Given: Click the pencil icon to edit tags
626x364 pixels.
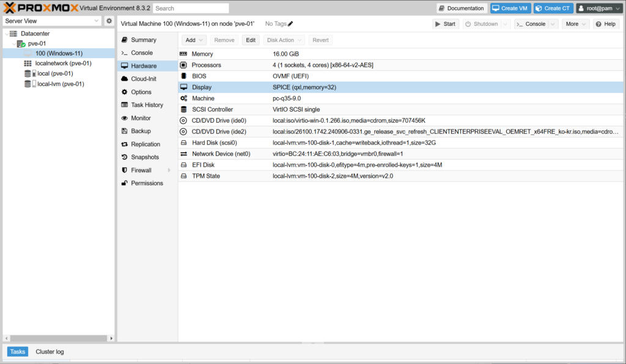Looking at the screenshot, I should point(290,24).
